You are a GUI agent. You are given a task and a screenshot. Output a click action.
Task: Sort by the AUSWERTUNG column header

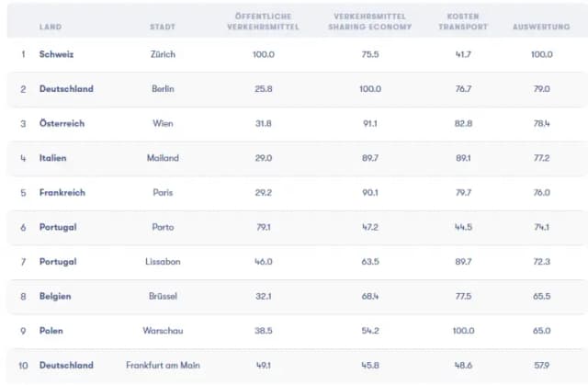click(541, 27)
